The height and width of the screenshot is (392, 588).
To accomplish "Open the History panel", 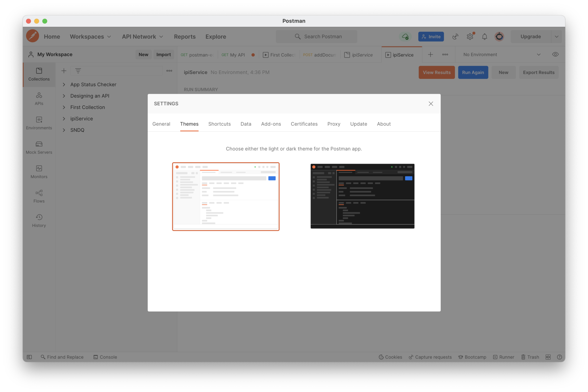I will tap(39, 220).
